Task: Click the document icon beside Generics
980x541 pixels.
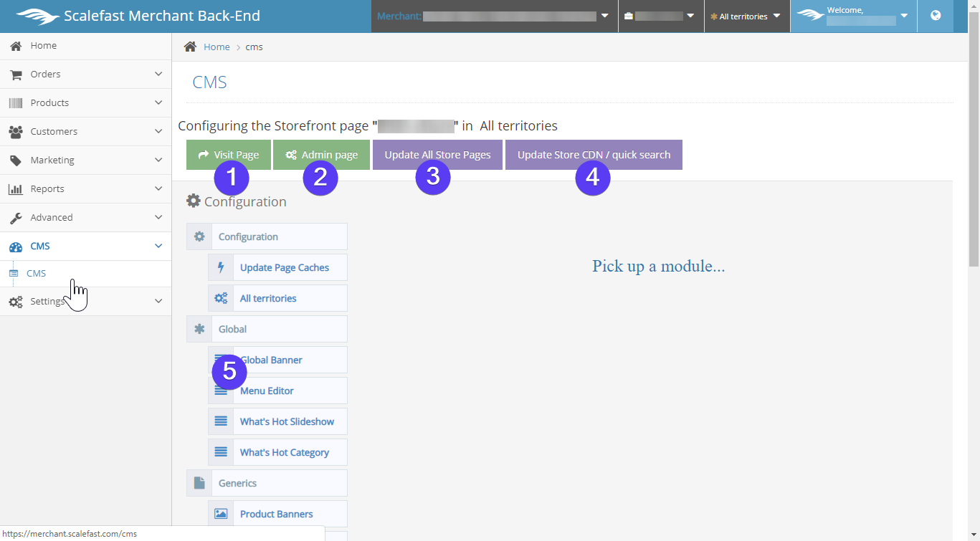Action: (199, 483)
